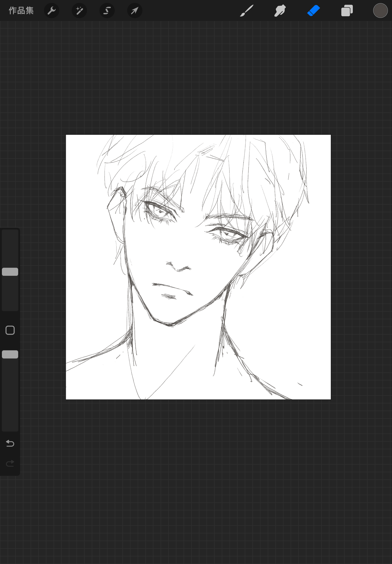This screenshot has width=392, height=564.
Task: Click bottom of the opacity track
Action: (x=10, y=426)
